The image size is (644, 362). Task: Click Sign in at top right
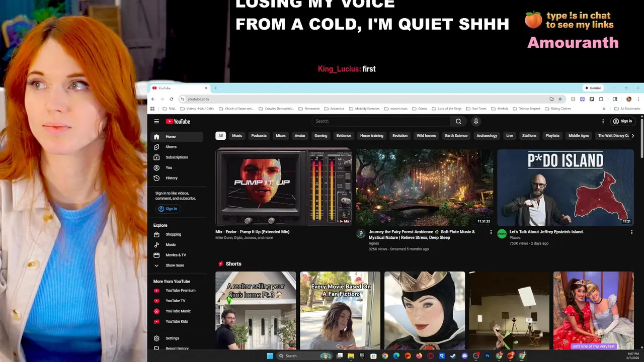click(622, 121)
